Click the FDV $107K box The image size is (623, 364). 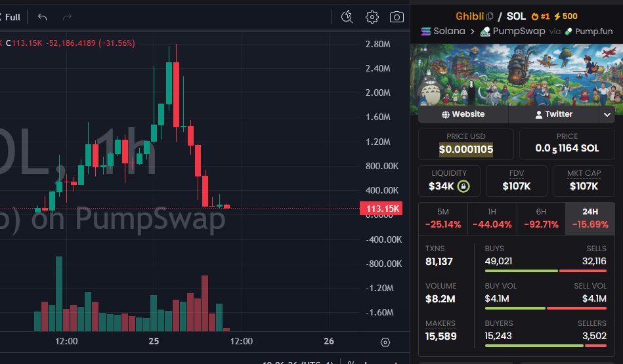coord(516,180)
